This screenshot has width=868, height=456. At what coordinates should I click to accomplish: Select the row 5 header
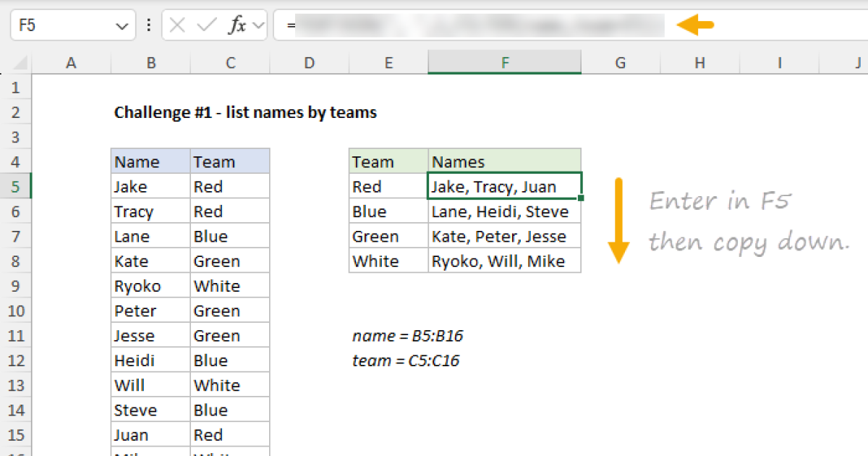[x=16, y=185]
